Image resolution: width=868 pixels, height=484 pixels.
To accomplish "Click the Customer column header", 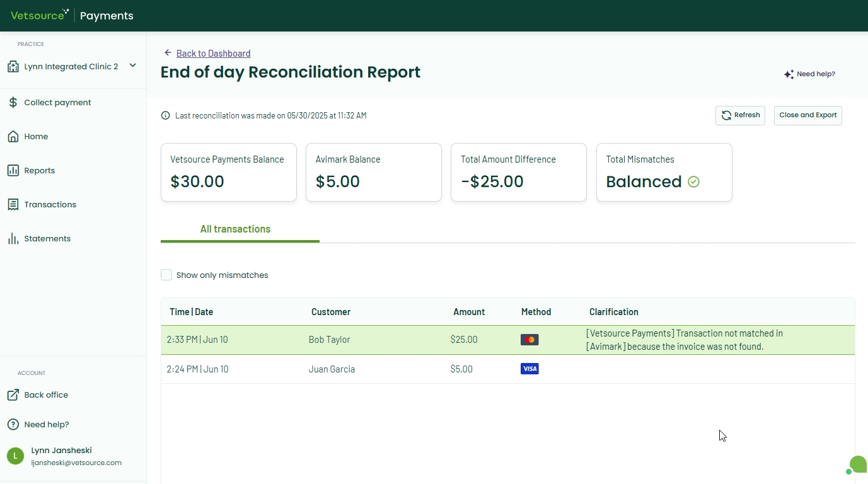I will [x=331, y=312].
